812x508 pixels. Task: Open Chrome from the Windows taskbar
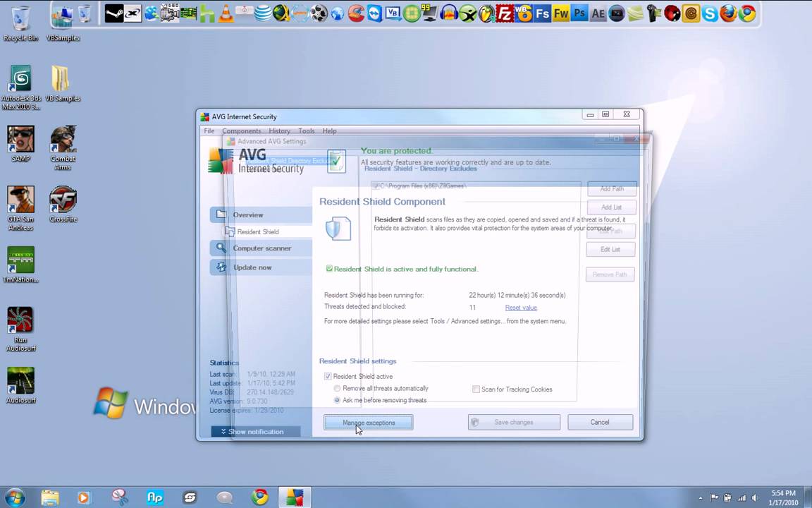pyautogui.click(x=260, y=497)
